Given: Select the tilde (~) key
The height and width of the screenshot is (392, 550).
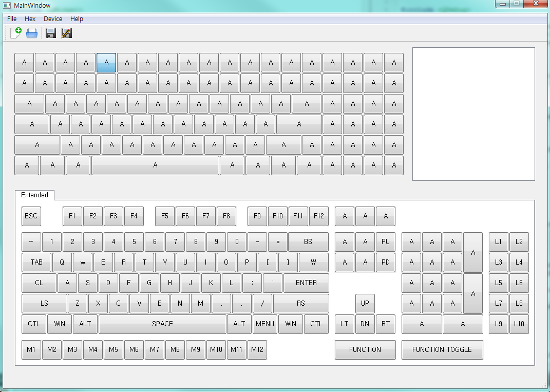Looking at the screenshot, I should (31, 242).
